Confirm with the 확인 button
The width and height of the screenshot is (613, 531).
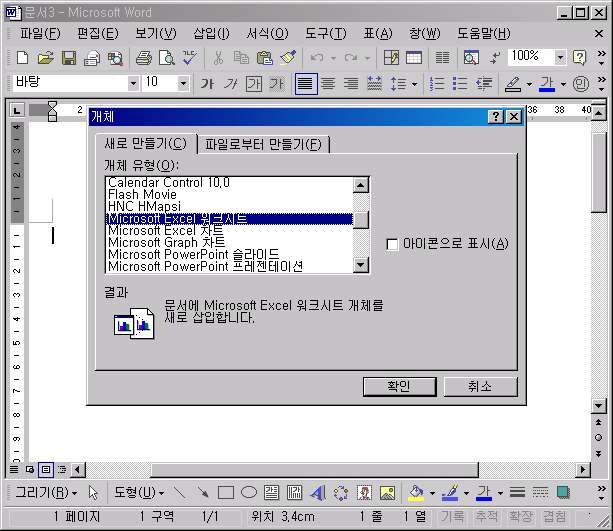[x=400, y=387]
